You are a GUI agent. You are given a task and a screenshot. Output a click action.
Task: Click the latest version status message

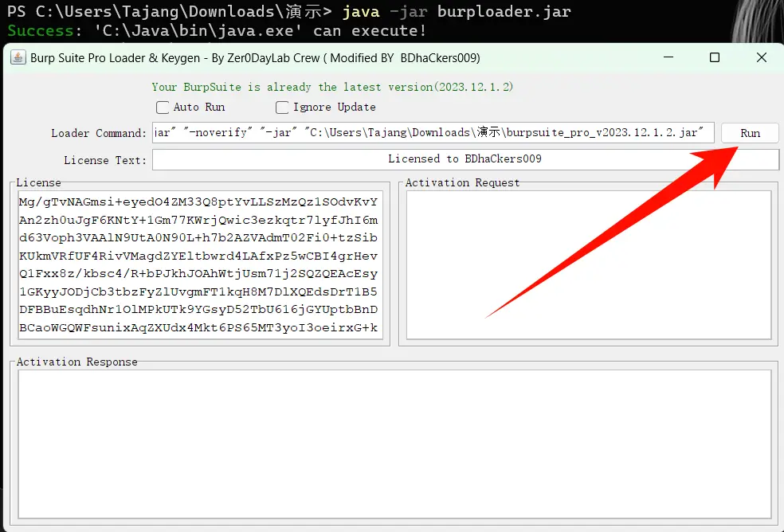(332, 87)
